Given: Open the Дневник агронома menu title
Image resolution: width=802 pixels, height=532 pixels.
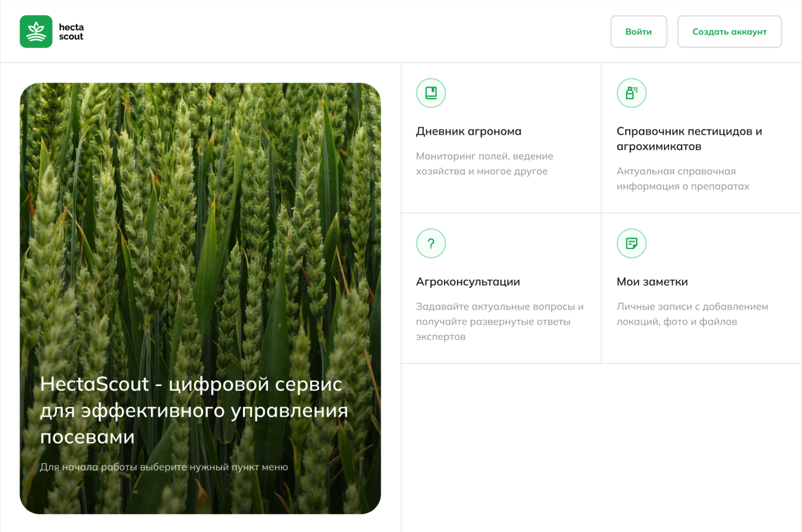Looking at the screenshot, I should click(x=469, y=131).
